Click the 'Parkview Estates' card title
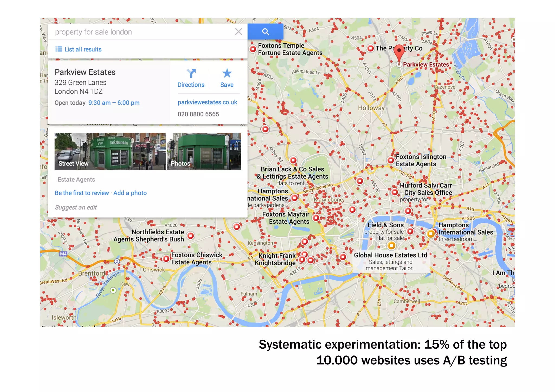 click(85, 72)
